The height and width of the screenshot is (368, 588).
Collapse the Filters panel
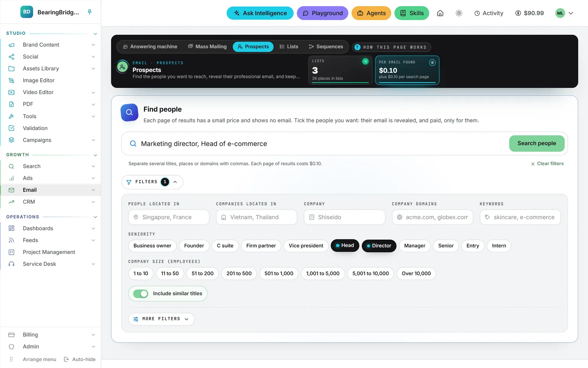[x=152, y=182]
